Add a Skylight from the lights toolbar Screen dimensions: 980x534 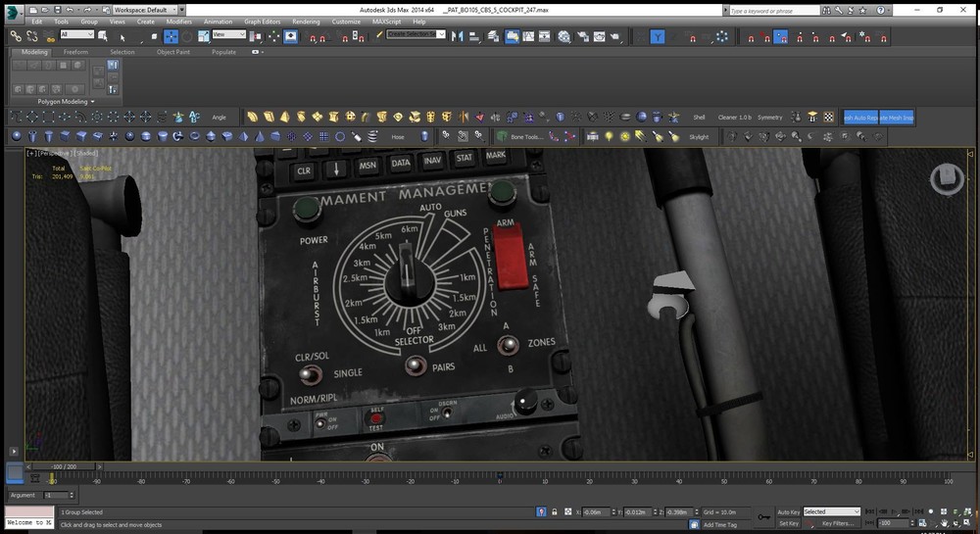pos(698,137)
